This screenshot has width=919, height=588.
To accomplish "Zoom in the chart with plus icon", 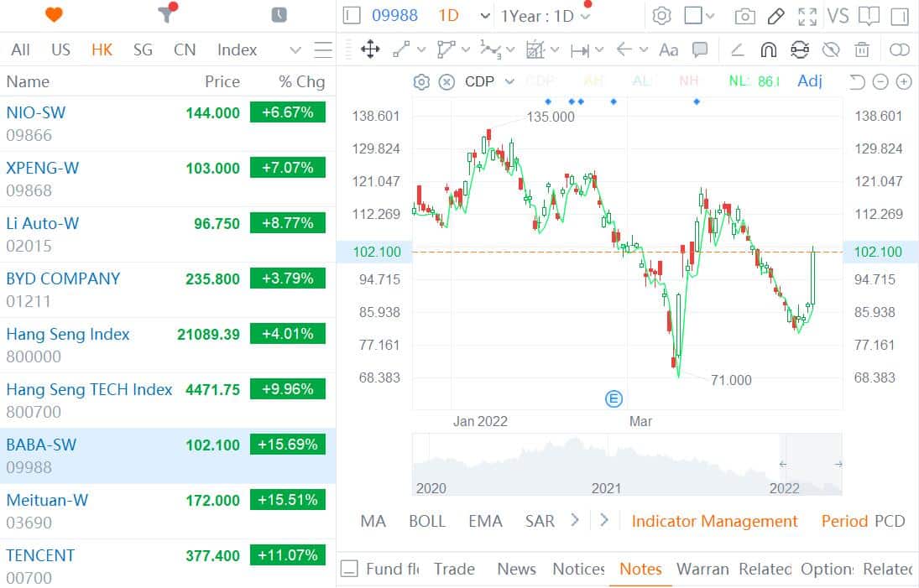I will (x=903, y=81).
